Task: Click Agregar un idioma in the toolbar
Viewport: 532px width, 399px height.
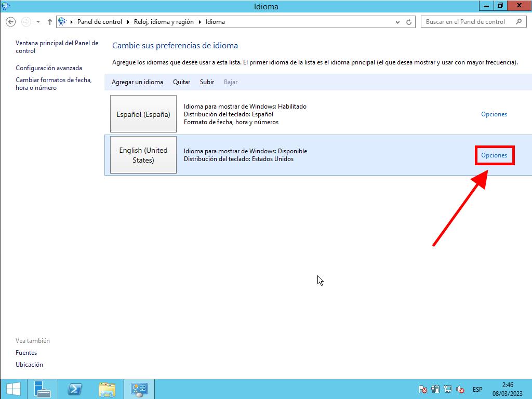Action: point(137,82)
